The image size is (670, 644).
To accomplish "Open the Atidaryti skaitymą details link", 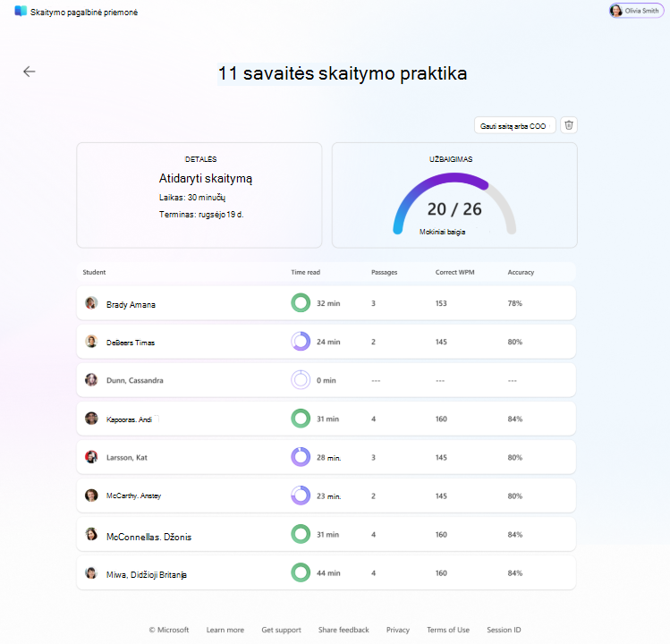I will click(206, 178).
